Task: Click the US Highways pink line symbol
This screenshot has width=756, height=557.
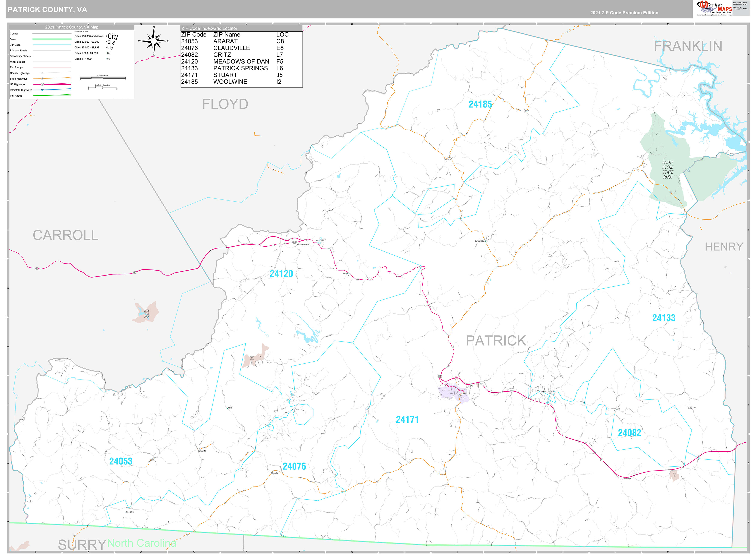Action: tap(52, 84)
